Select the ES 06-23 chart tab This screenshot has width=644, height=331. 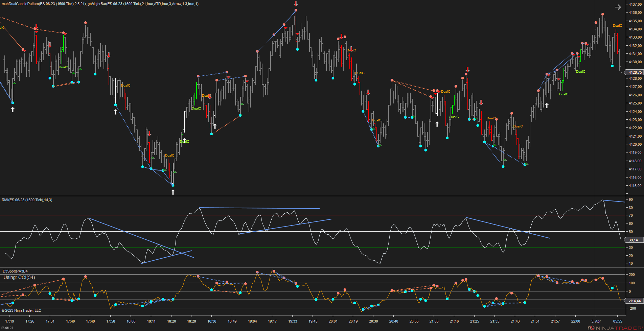coord(7,328)
